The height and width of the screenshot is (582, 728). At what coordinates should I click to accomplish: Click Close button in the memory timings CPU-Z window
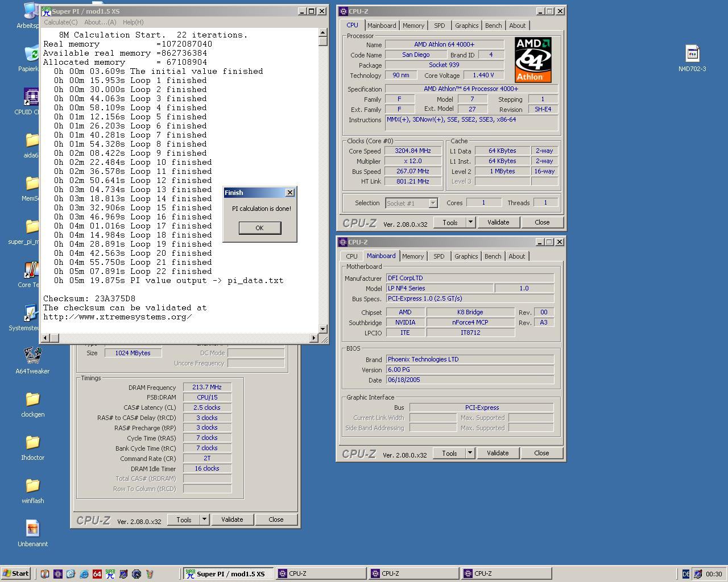[x=276, y=519]
